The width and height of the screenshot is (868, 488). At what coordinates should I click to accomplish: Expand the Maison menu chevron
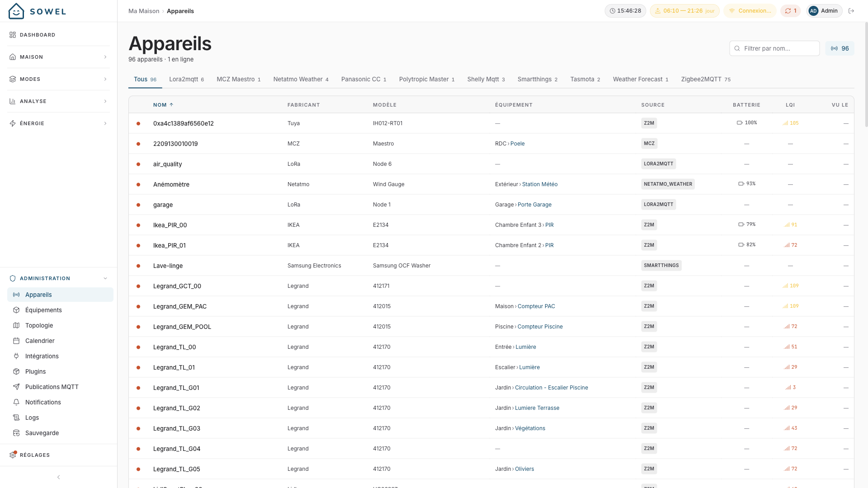[x=105, y=57]
